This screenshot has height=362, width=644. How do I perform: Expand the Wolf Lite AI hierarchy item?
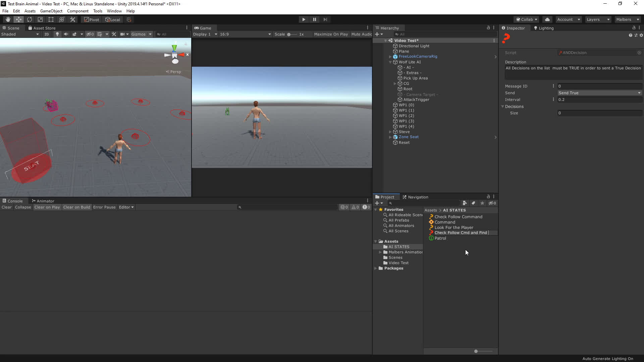coord(390,62)
